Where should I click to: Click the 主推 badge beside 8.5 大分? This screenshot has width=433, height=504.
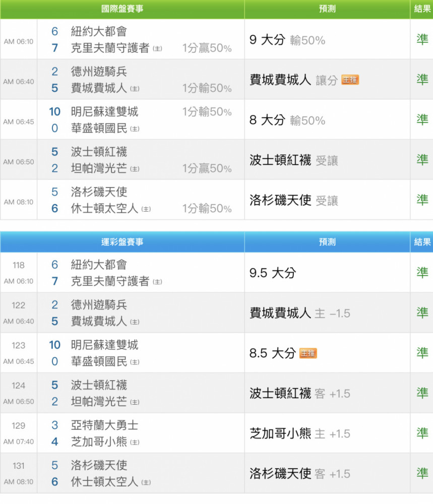click(308, 353)
